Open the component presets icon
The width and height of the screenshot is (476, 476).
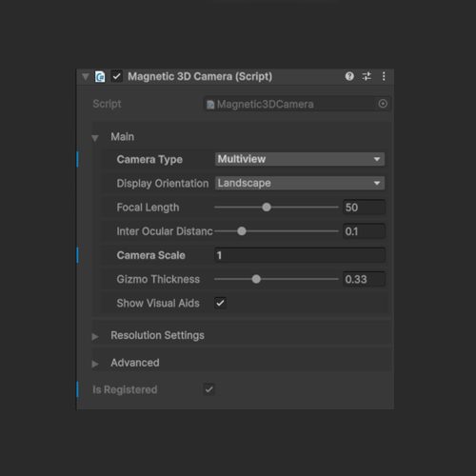(x=367, y=76)
